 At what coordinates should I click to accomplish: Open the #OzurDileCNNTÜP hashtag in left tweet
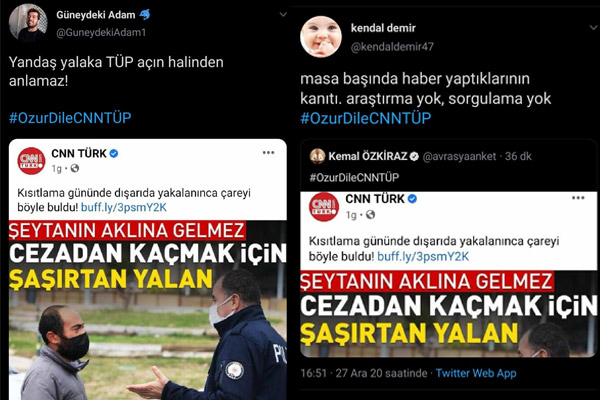70,118
